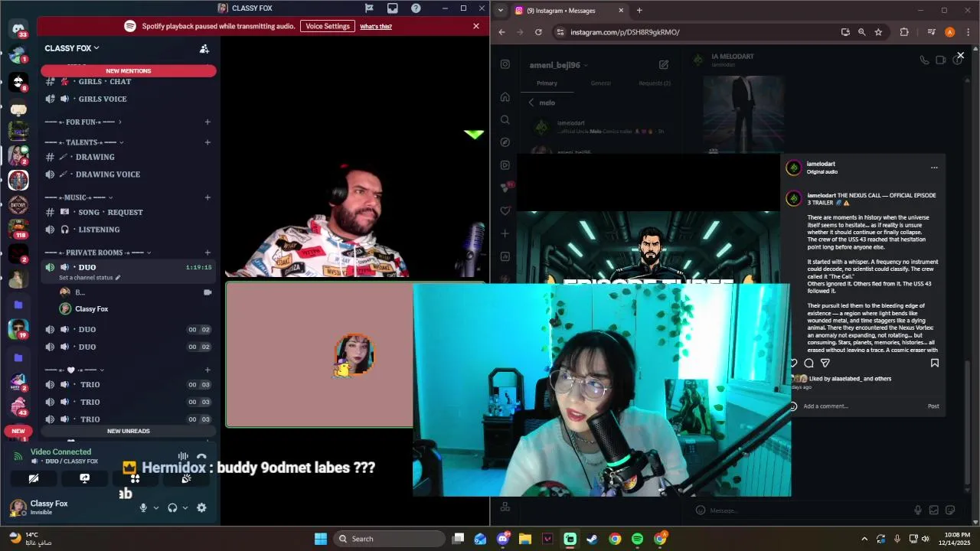
Task: Open Steam from the taskbar
Action: point(592,539)
